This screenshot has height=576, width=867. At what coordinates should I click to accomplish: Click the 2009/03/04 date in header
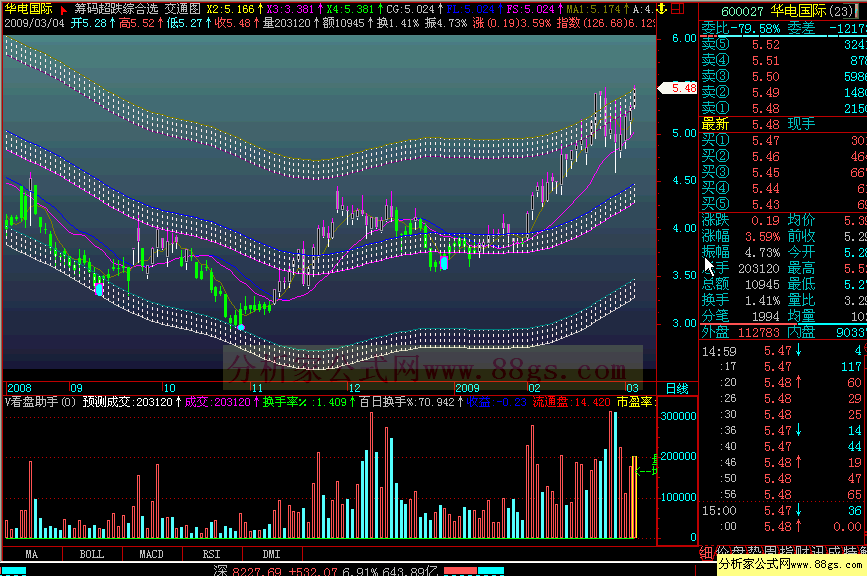click(34, 23)
